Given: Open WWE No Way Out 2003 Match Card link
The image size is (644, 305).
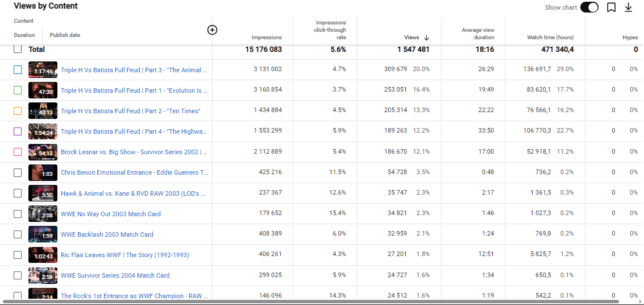Looking at the screenshot, I should 111,214.
